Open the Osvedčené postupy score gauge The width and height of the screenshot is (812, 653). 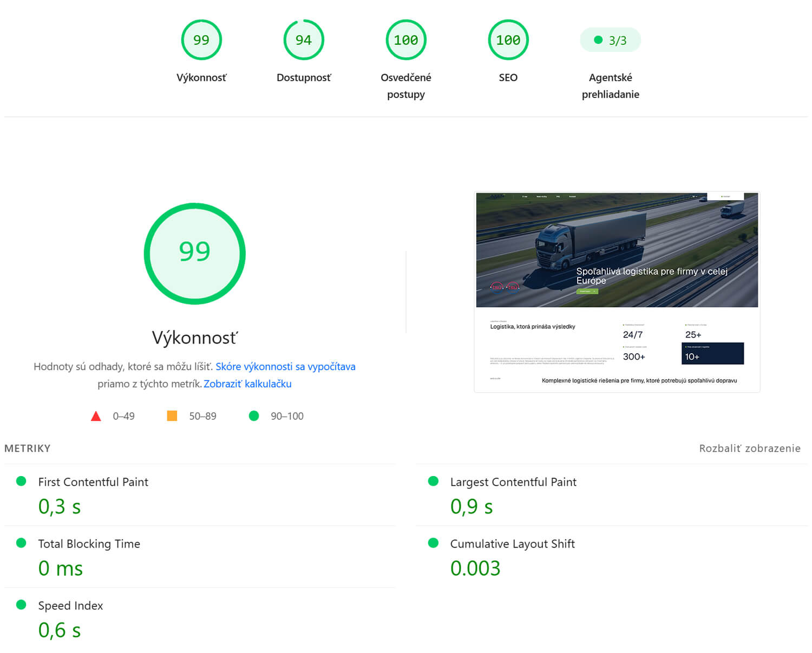(x=406, y=40)
